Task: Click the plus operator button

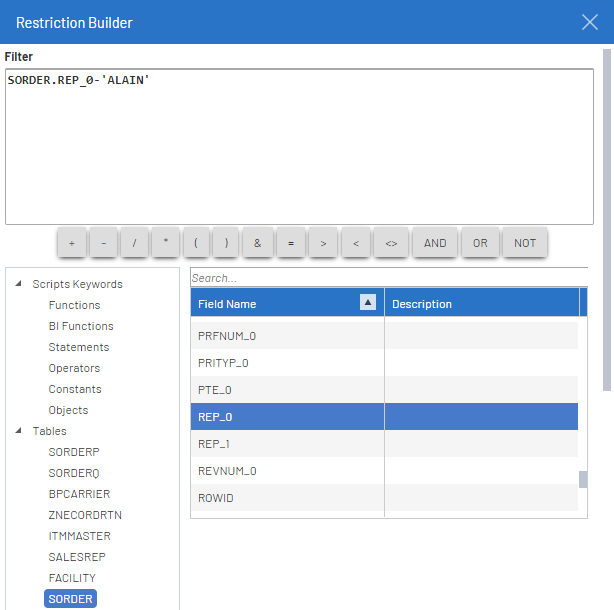Action: pos(71,243)
